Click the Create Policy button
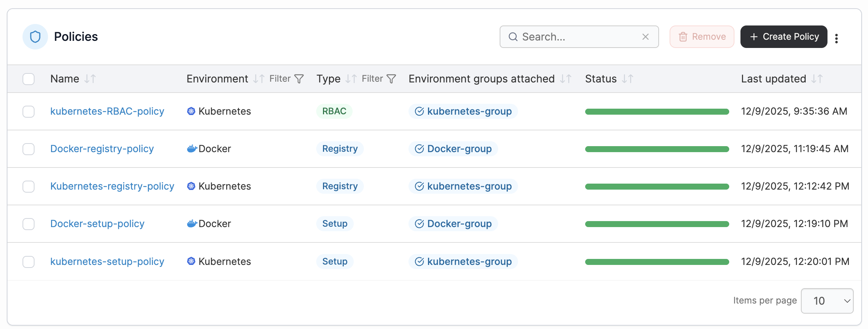The height and width of the screenshot is (329, 868). click(x=783, y=37)
